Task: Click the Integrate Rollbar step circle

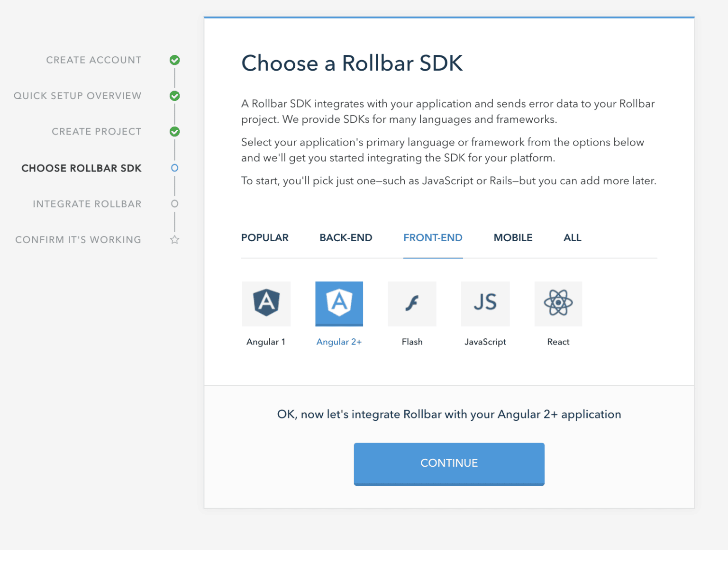Action: coord(174,204)
